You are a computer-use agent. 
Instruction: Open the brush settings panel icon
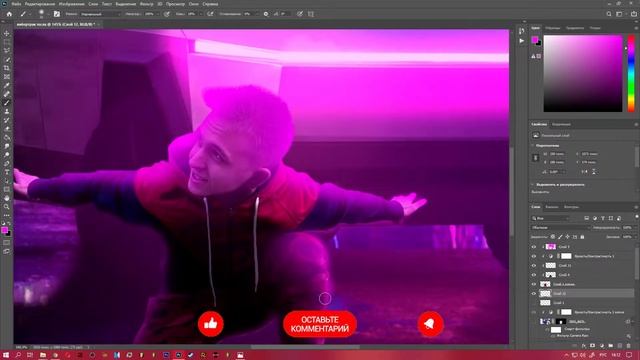(x=57, y=14)
